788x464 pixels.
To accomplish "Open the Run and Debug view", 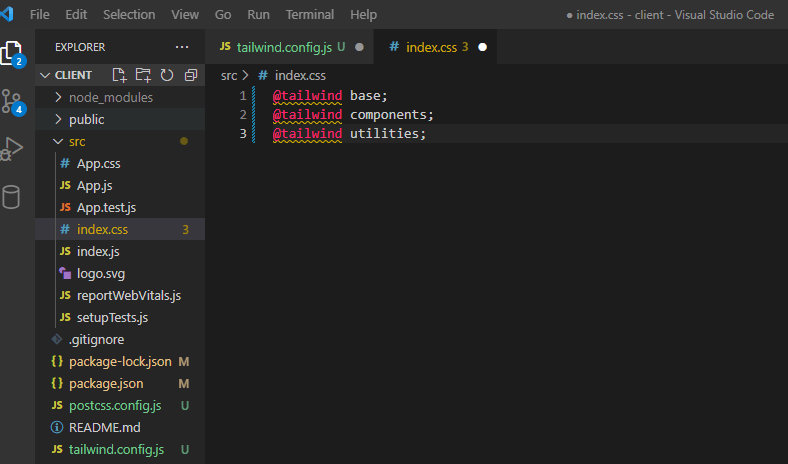I will [12, 149].
